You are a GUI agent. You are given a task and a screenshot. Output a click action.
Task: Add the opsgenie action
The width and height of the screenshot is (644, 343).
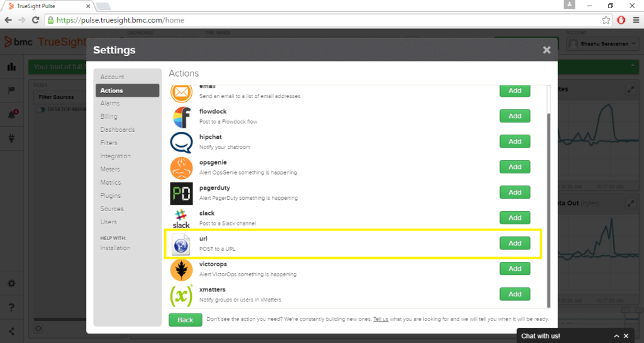pos(514,167)
